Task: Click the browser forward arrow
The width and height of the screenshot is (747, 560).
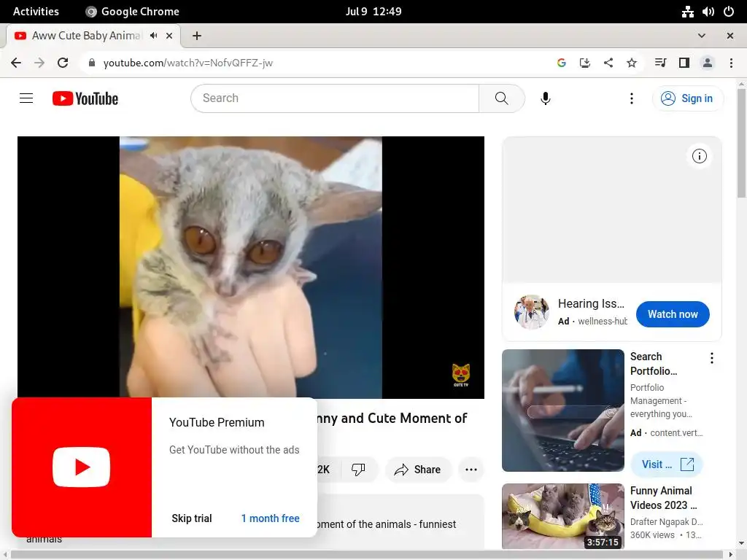Action: (39, 63)
